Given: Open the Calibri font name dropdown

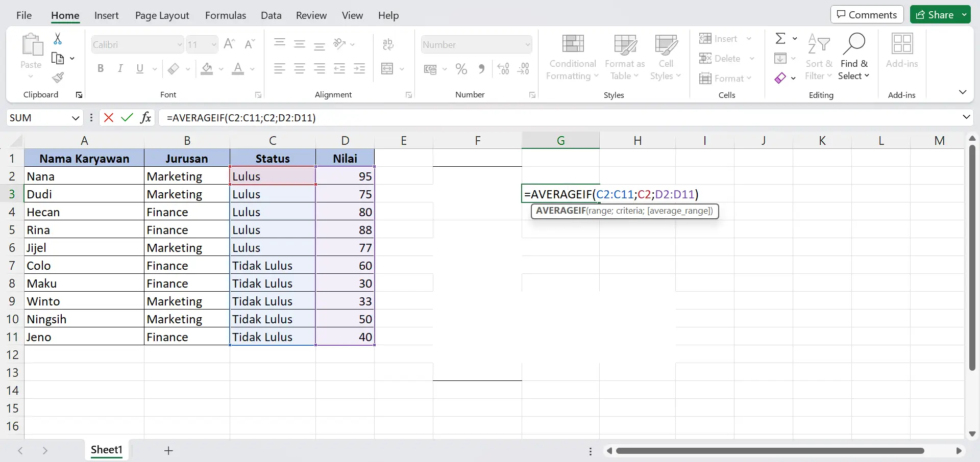Looking at the screenshot, I should [179, 45].
